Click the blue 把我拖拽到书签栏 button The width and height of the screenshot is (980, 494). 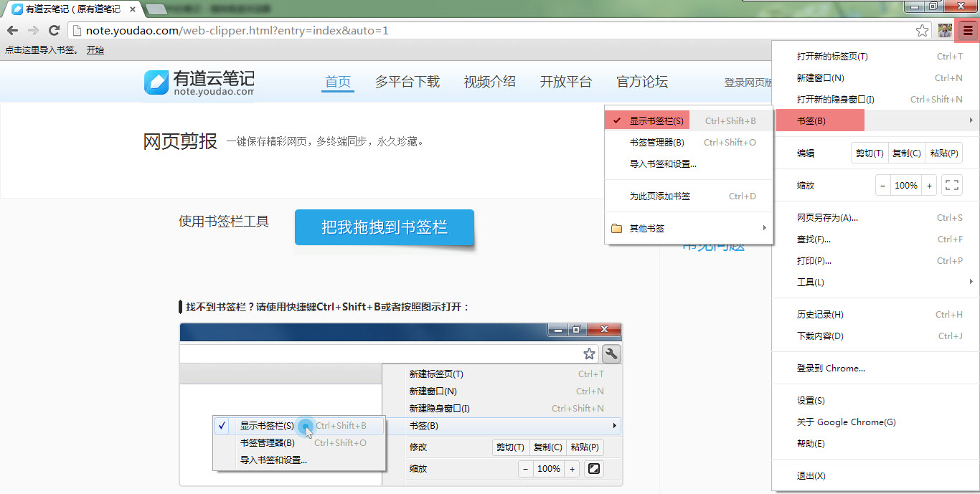click(x=385, y=227)
